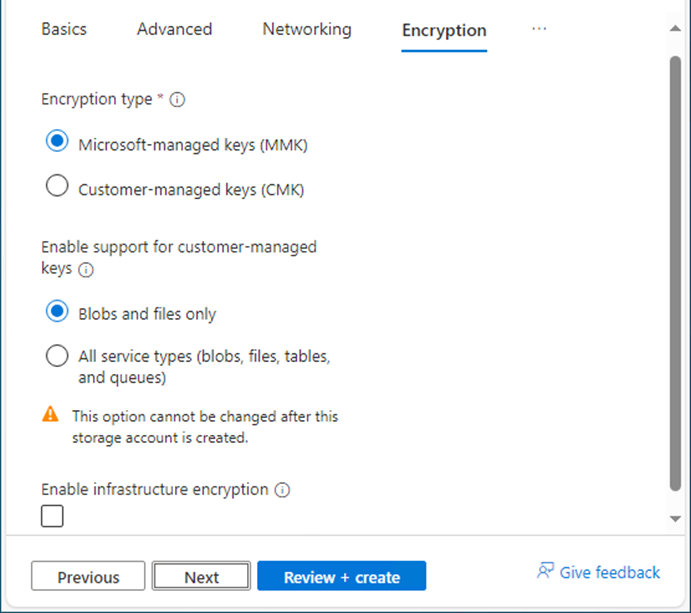Click the Next button
The width and height of the screenshot is (691, 613).
[x=201, y=576]
